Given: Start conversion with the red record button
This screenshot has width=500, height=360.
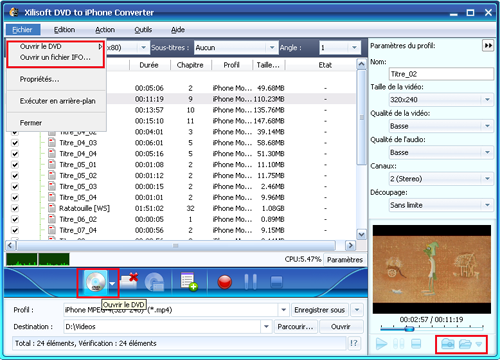Looking at the screenshot, I should coord(225,282).
